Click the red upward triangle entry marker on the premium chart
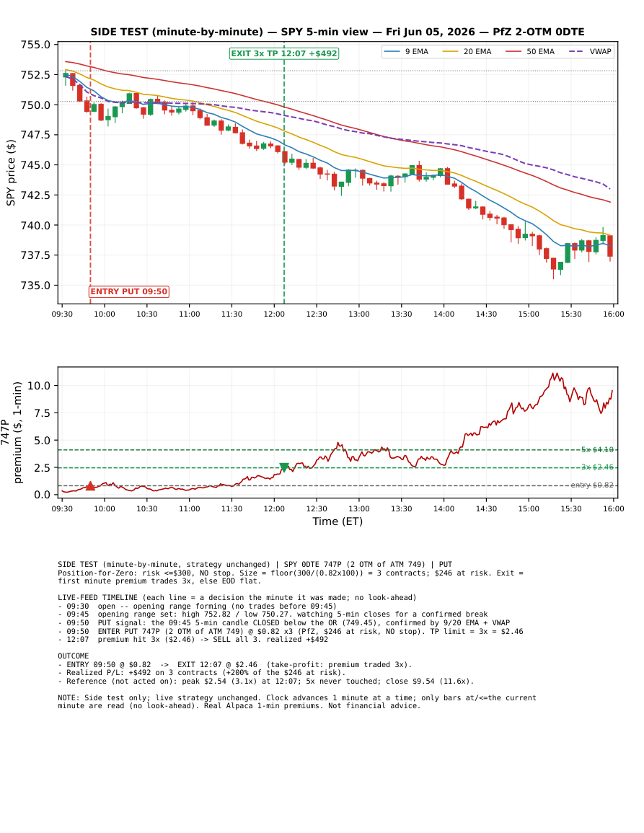This screenshot has height=833, width=644. coord(90,485)
